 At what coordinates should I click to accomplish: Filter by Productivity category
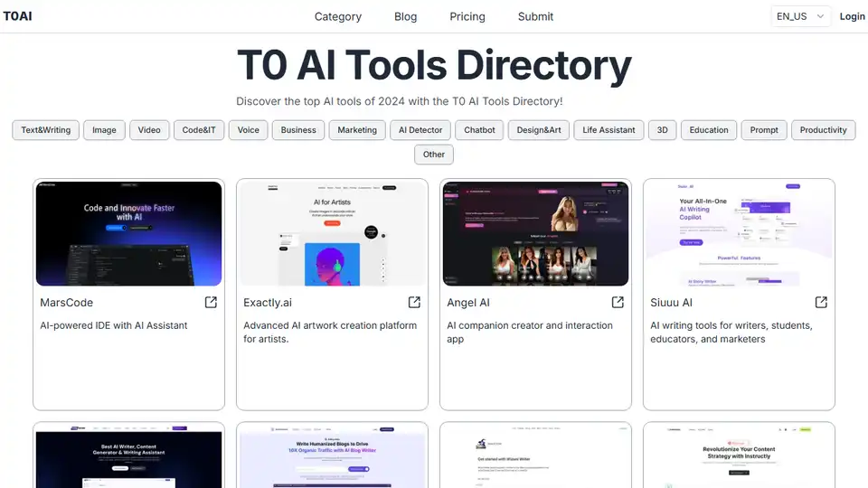[823, 130]
